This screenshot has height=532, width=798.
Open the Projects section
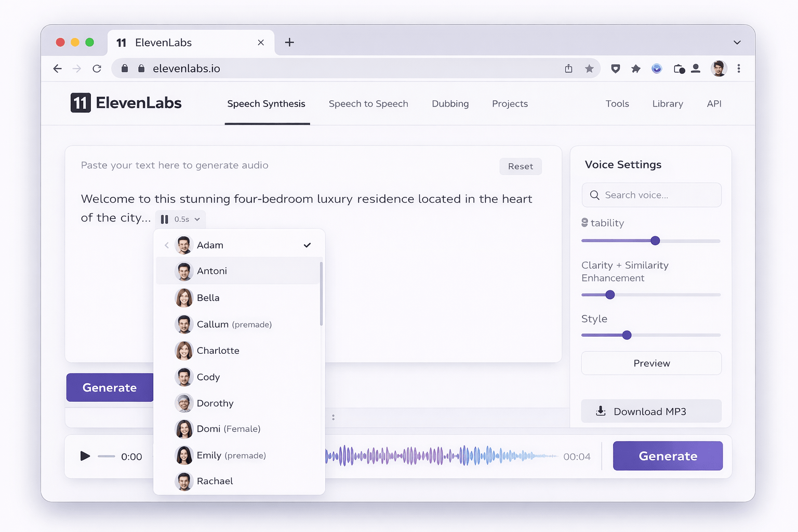510,103
